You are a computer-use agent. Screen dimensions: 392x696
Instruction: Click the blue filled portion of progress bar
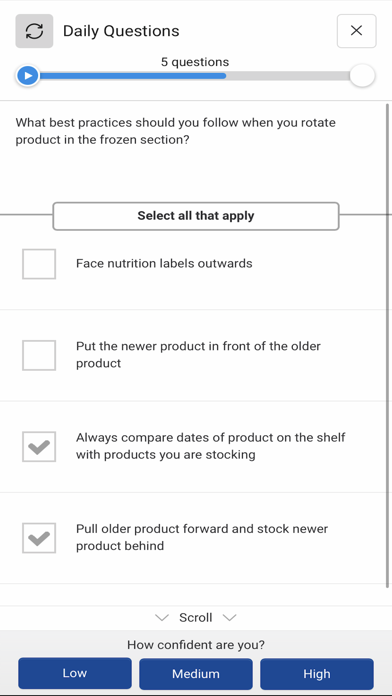click(x=132, y=76)
